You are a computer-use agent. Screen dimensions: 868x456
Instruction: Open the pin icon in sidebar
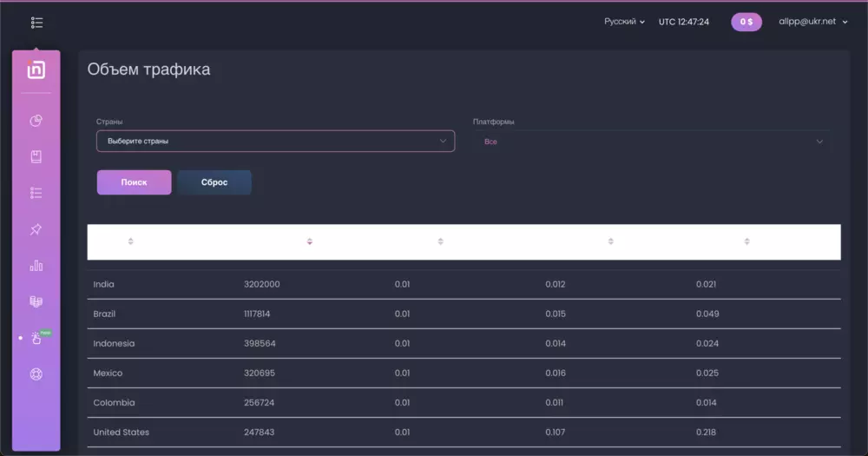36,229
